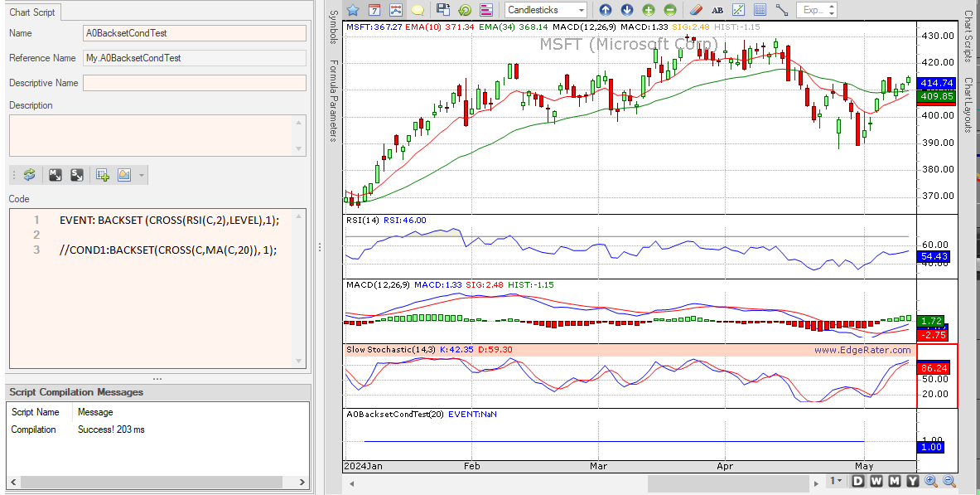Select the AB text annotation tool
The width and height of the screenshot is (980, 495).
(717, 10)
